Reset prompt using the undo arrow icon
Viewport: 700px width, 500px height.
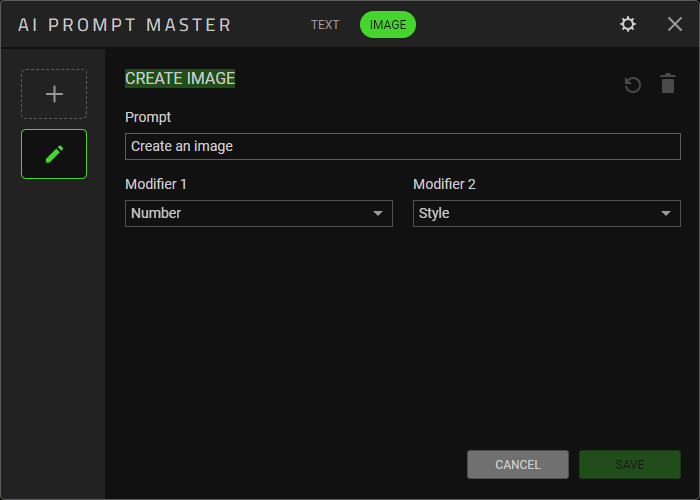coord(633,84)
